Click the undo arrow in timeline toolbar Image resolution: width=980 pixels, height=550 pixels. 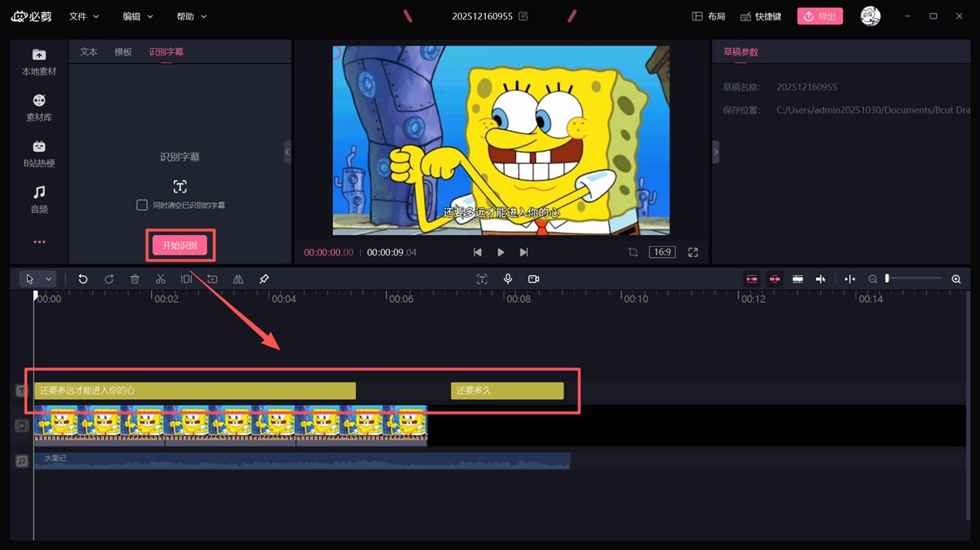click(82, 279)
